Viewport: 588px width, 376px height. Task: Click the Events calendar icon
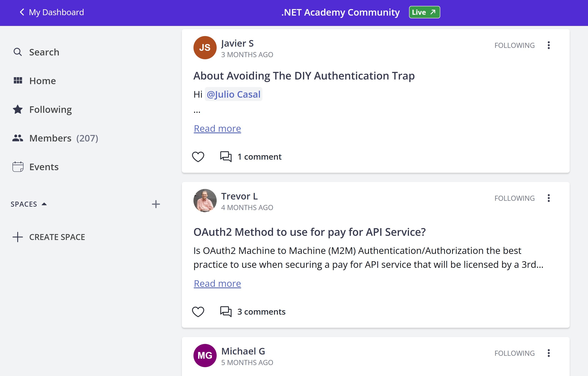18,167
